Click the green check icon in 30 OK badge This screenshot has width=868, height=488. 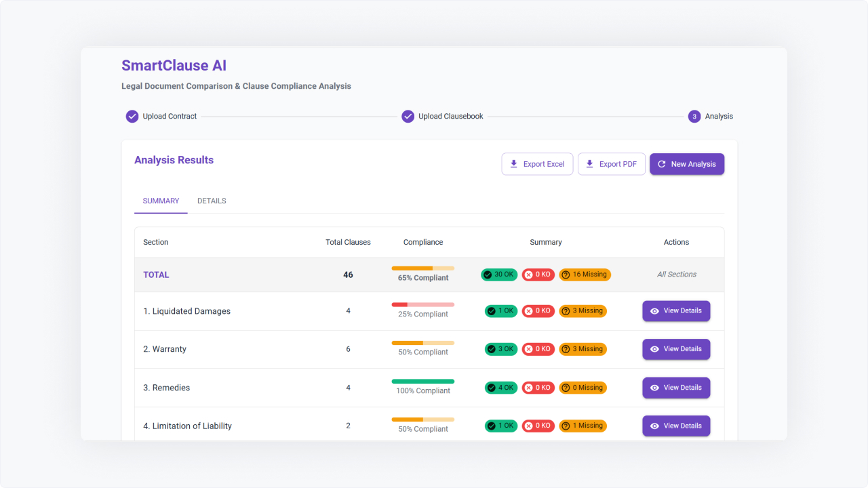click(488, 274)
